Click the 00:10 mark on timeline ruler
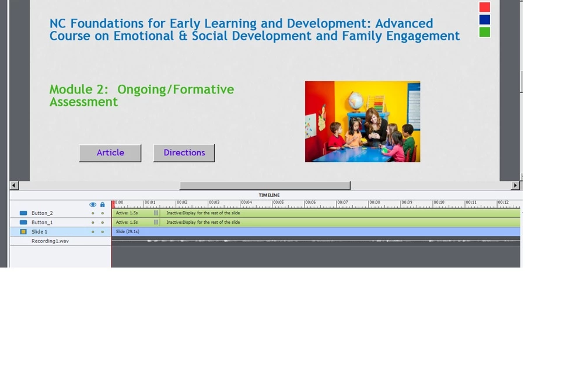 [439, 202]
